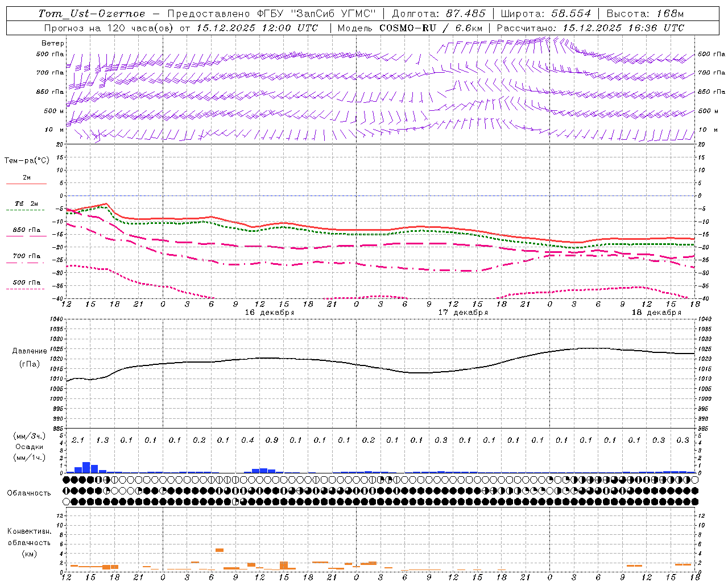The image size is (728, 582).
Task: Click the date label "16 декабря"
Action: (x=270, y=313)
